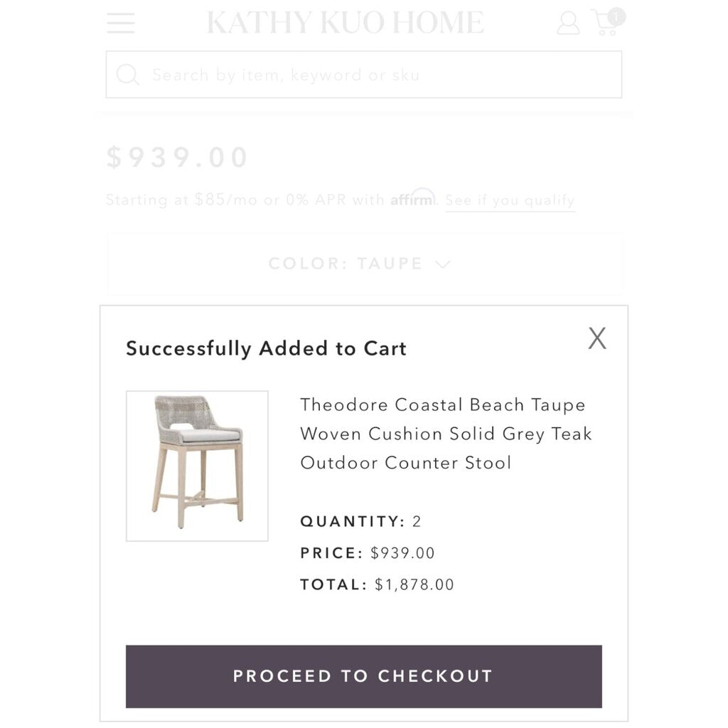Open the counter stool product thumbnail
The image size is (728, 728).
click(x=198, y=466)
